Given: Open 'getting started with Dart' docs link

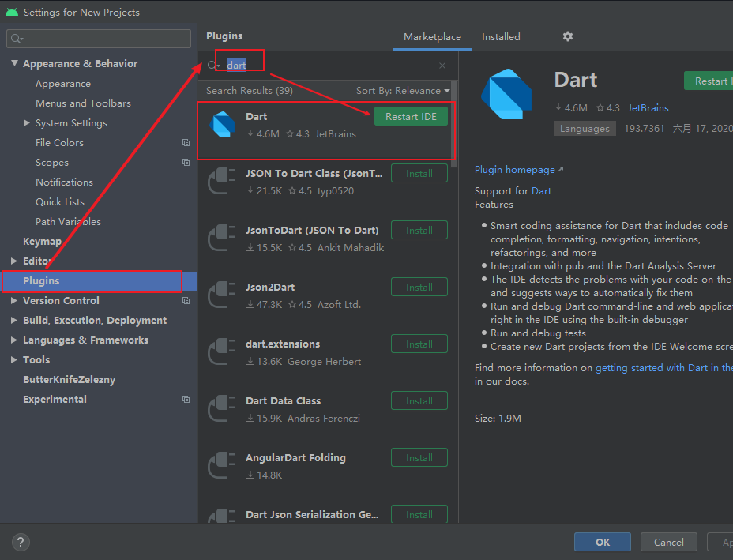Looking at the screenshot, I should (x=663, y=368).
